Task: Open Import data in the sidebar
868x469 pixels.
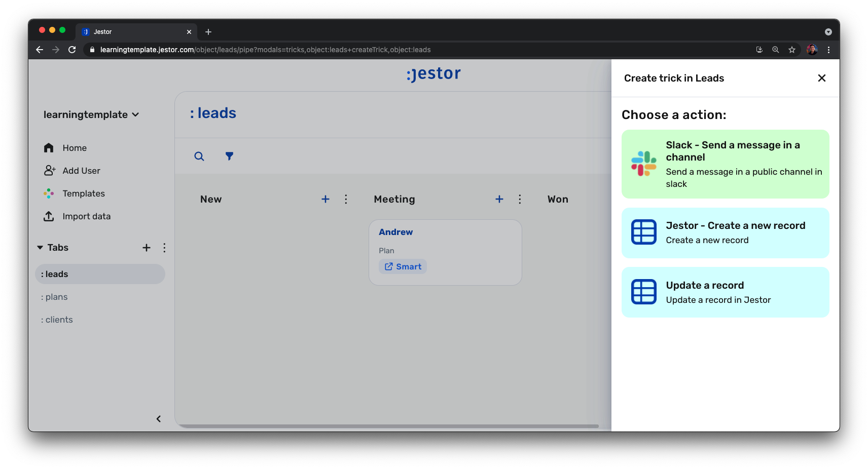Action: tap(77, 216)
